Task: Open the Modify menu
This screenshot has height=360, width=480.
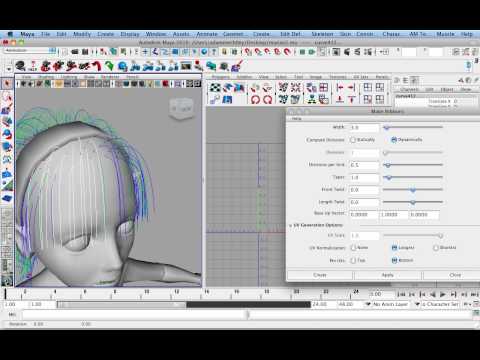Action: coord(82,34)
